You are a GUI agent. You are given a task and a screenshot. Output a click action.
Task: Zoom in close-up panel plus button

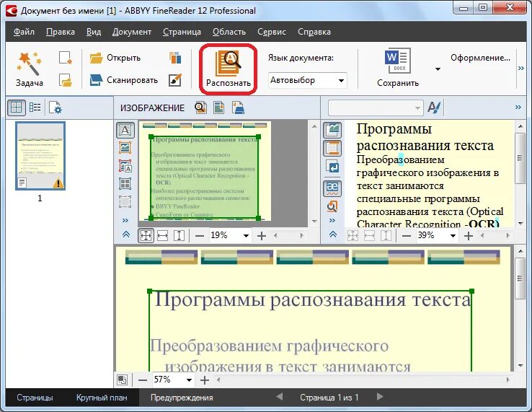(x=205, y=380)
